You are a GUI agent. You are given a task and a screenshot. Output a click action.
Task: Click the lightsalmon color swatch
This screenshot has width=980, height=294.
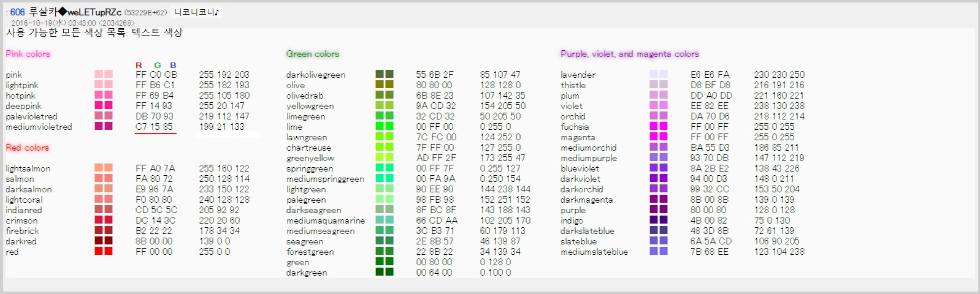click(x=103, y=168)
